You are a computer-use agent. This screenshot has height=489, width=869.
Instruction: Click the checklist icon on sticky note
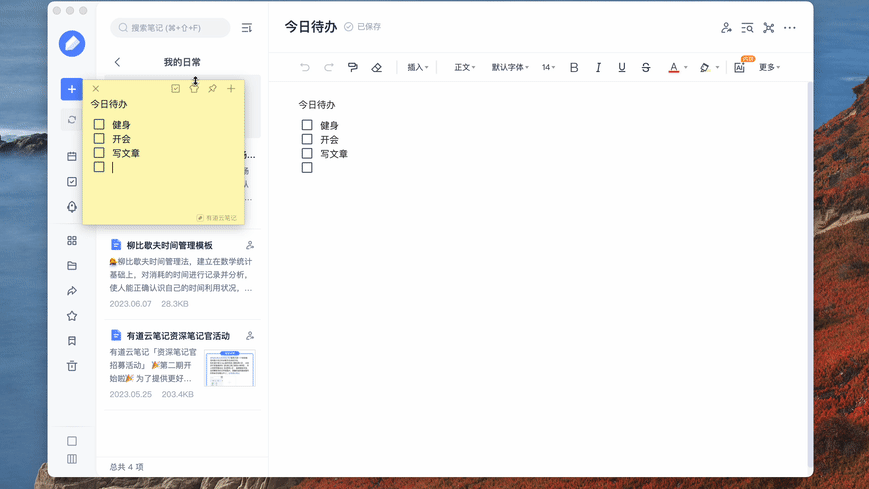click(x=176, y=89)
